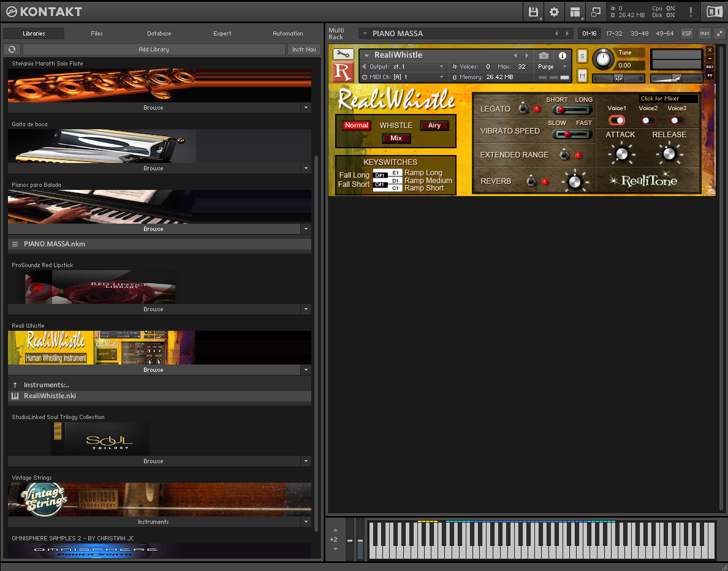728x571 pixels.
Task: Click the save (floppy disk) icon
Action: pyautogui.click(x=533, y=12)
